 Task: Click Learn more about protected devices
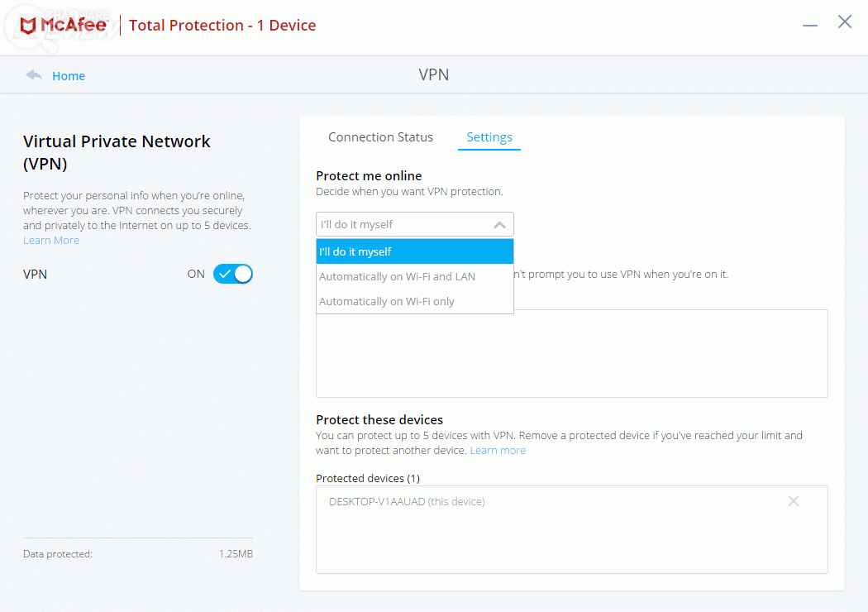498,450
